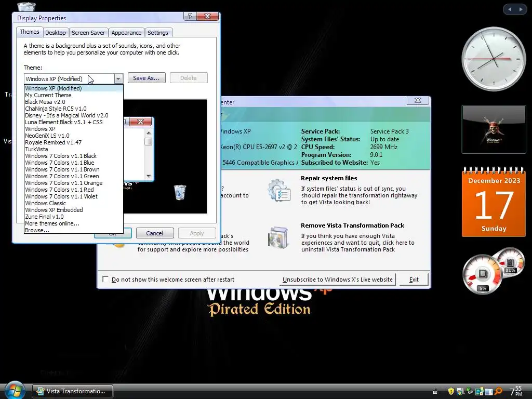This screenshot has width=532, height=399.
Task: Choose Windows 7 Colors v1.1 Brown
Action: pos(74,170)
